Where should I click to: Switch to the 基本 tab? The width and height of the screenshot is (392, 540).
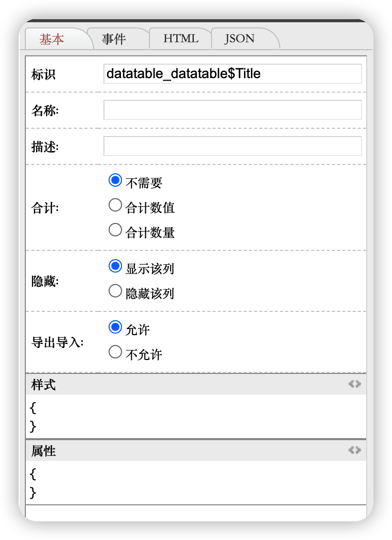click(52, 39)
